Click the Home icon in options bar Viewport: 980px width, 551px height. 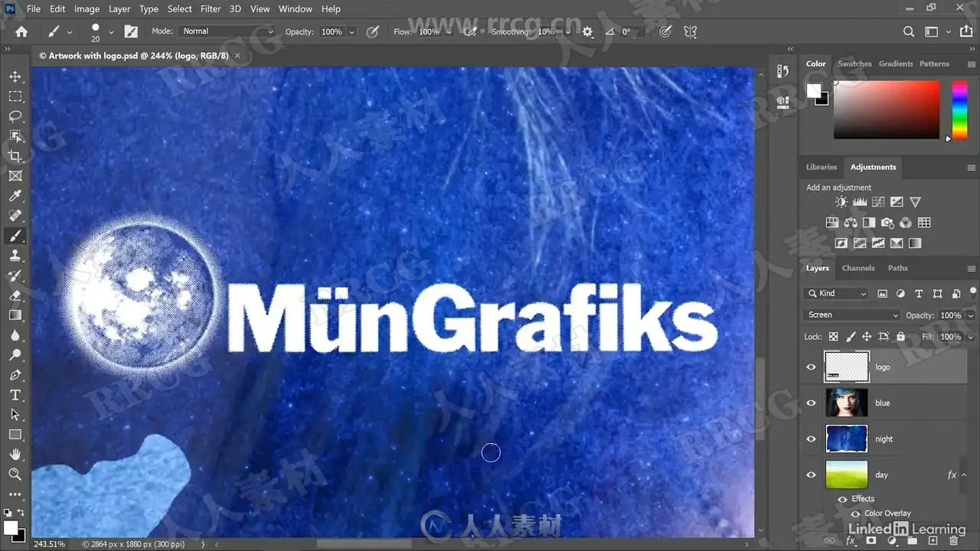[21, 31]
